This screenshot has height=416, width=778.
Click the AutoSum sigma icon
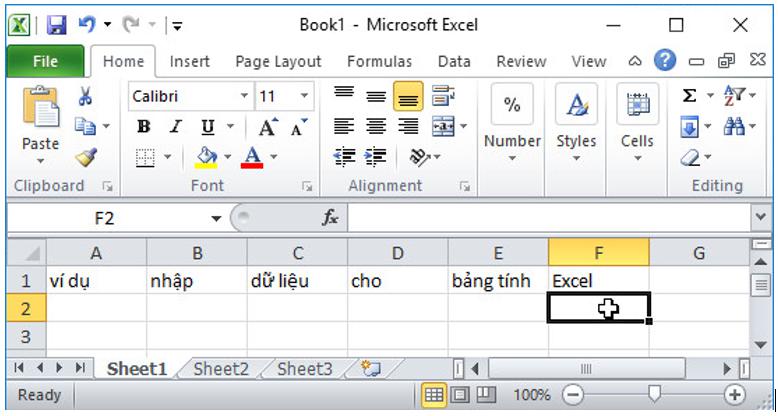[689, 97]
